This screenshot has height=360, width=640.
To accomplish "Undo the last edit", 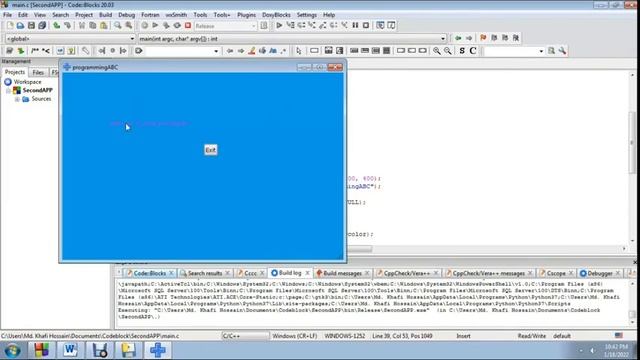I will [57, 26].
